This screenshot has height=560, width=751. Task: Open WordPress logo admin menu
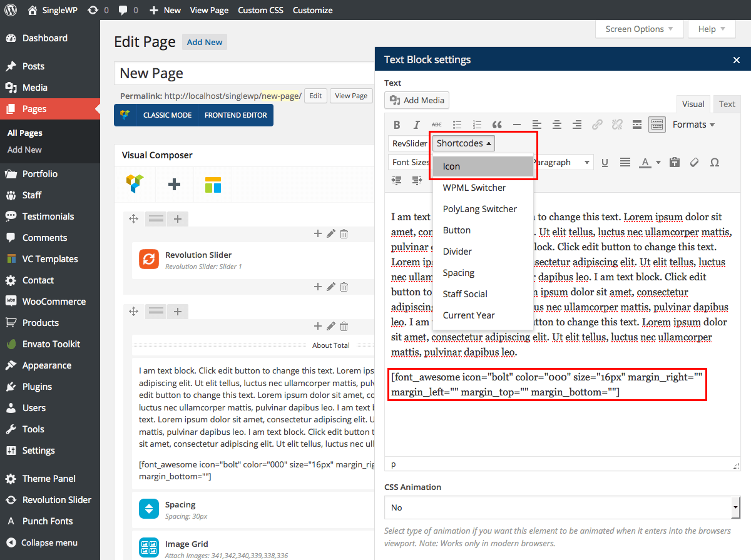coord(10,10)
